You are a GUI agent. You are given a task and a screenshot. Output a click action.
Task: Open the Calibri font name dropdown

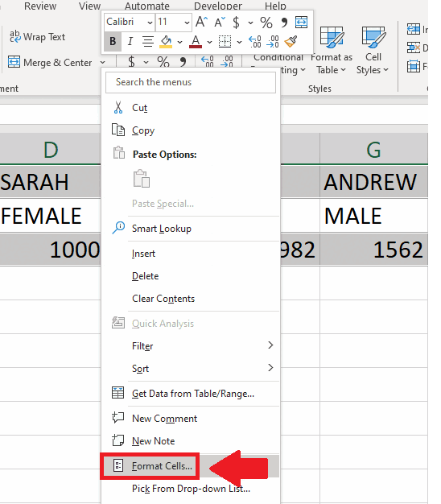[150, 23]
